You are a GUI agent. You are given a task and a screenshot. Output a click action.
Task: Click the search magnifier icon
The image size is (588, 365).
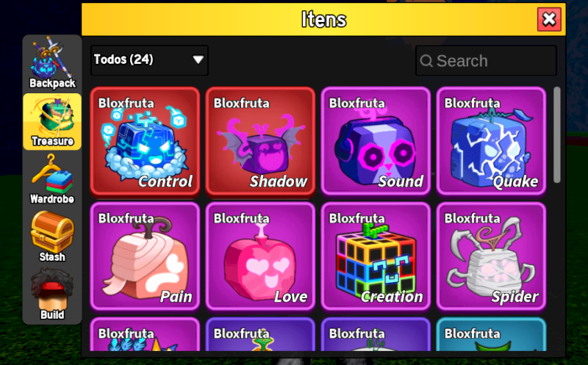426,61
